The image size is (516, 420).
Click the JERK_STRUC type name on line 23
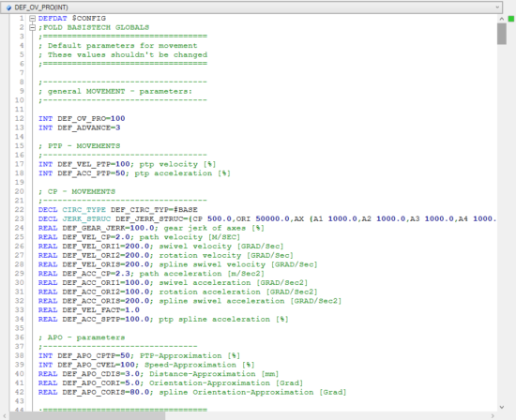(x=86, y=219)
